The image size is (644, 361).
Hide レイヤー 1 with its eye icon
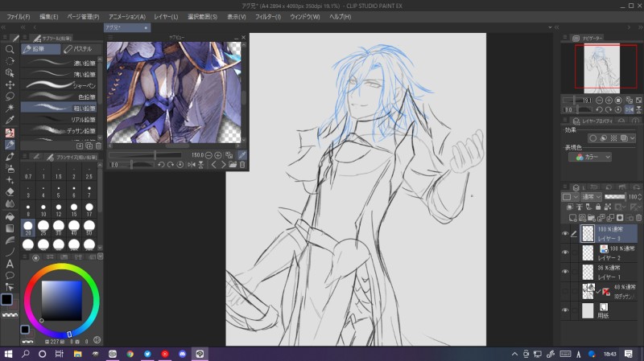[565, 272]
